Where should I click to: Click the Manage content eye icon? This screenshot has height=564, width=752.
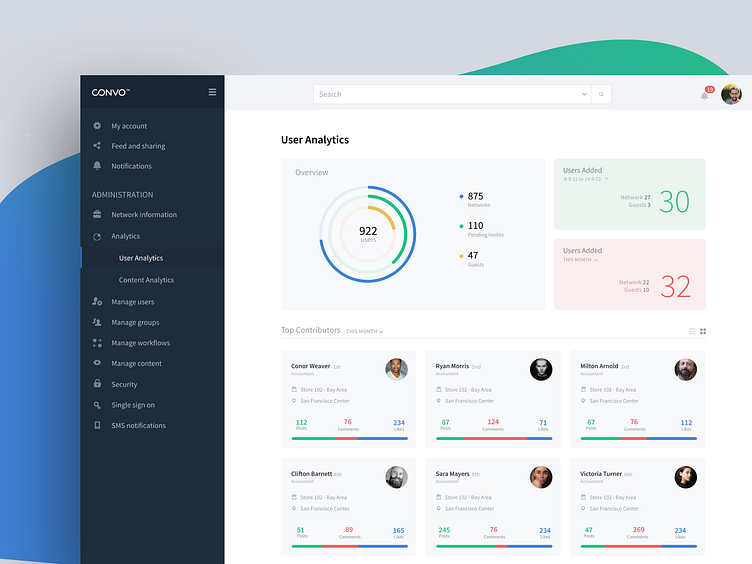pos(97,363)
